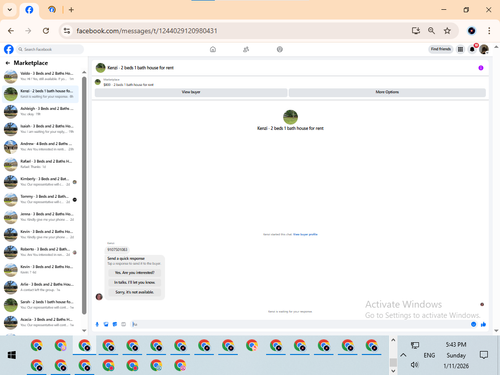Open the notifications bell icon

click(x=472, y=49)
